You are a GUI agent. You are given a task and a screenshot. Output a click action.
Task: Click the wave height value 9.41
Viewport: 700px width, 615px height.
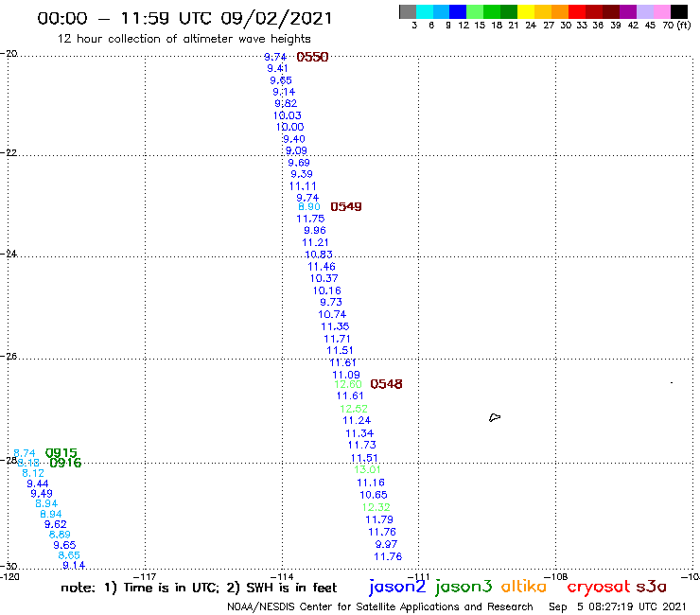[x=277, y=68]
